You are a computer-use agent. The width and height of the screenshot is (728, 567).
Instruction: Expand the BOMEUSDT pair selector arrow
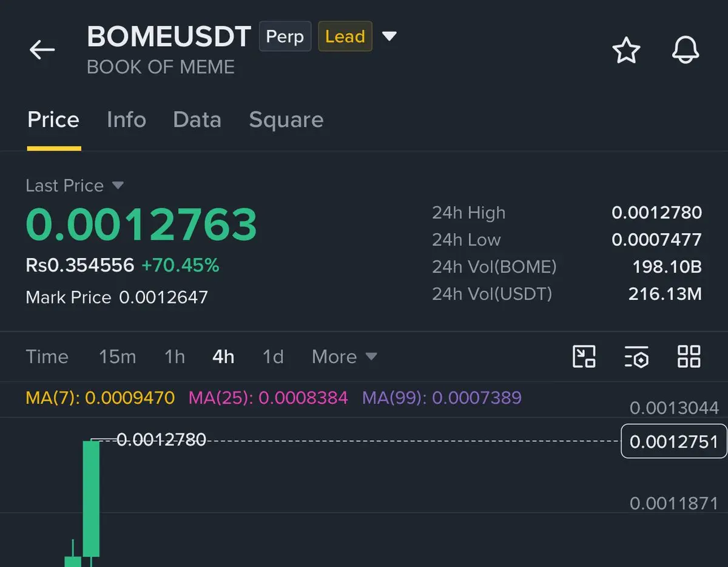coord(389,36)
